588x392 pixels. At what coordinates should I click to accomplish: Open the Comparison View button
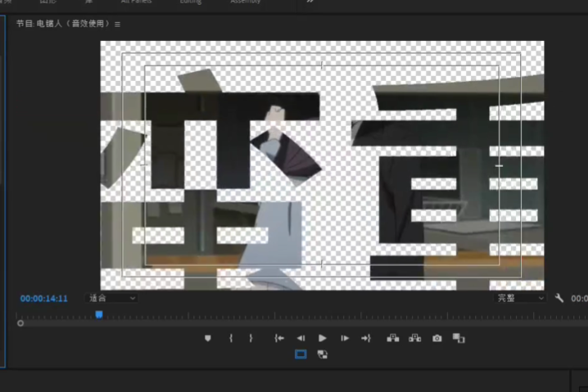[459, 338]
